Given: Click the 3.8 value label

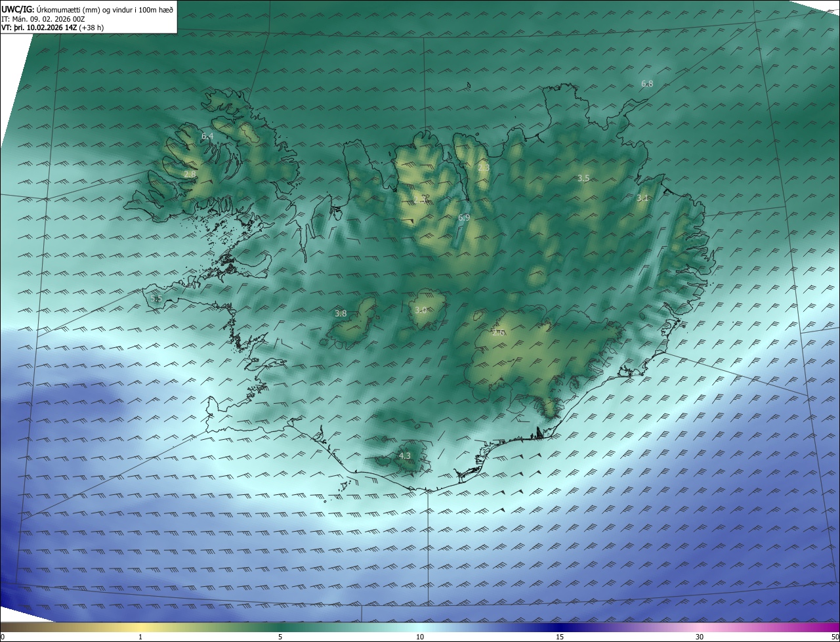Looking at the screenshot, I should pyautogui.click(x=341, y=314).
